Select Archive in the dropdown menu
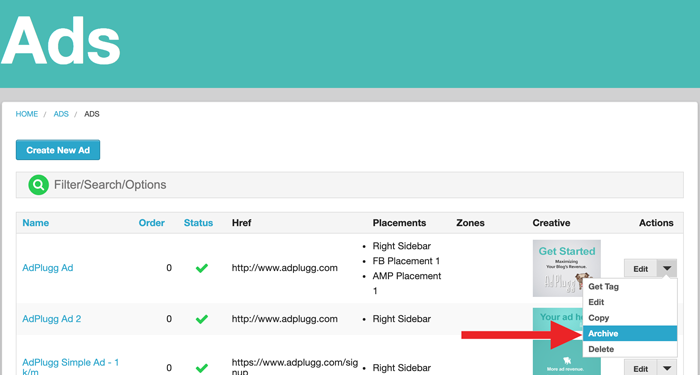This screenshot has width=700, height=375. pyautogui.click(x=630, y=333)
